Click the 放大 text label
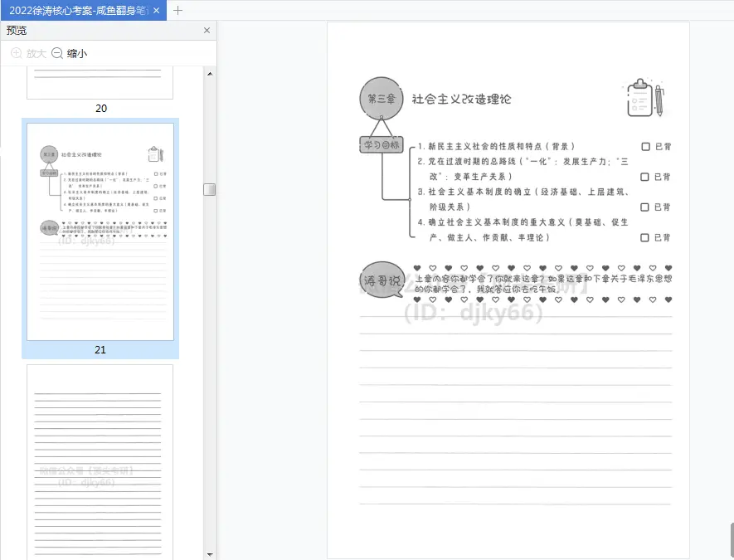Viewport: 734px width, 560px height. [x=36, y=54]
